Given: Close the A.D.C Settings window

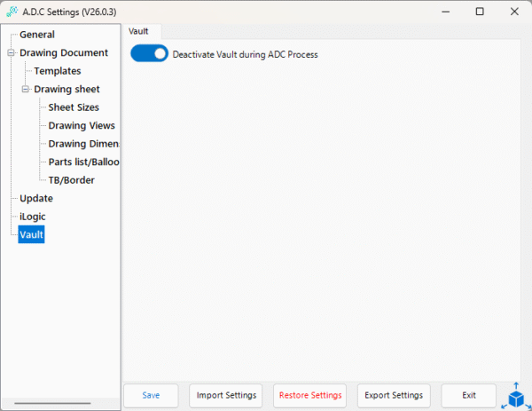Looking at the screenshot, I should click(514, 12).
